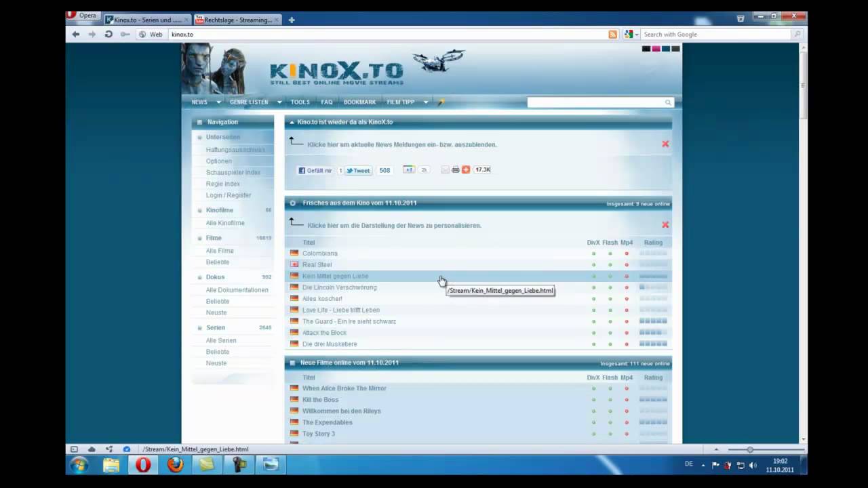Click the German flag next to Kill the Boss

[x=294, y=399]
